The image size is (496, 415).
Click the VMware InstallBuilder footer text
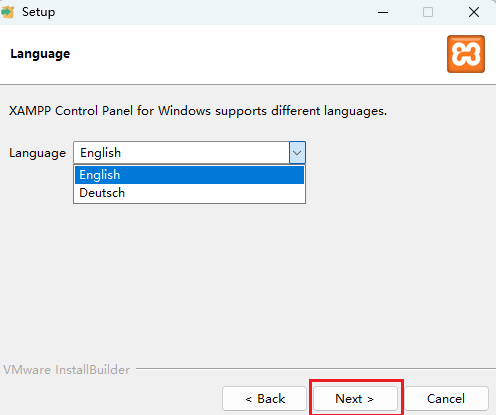pos(66,370)
